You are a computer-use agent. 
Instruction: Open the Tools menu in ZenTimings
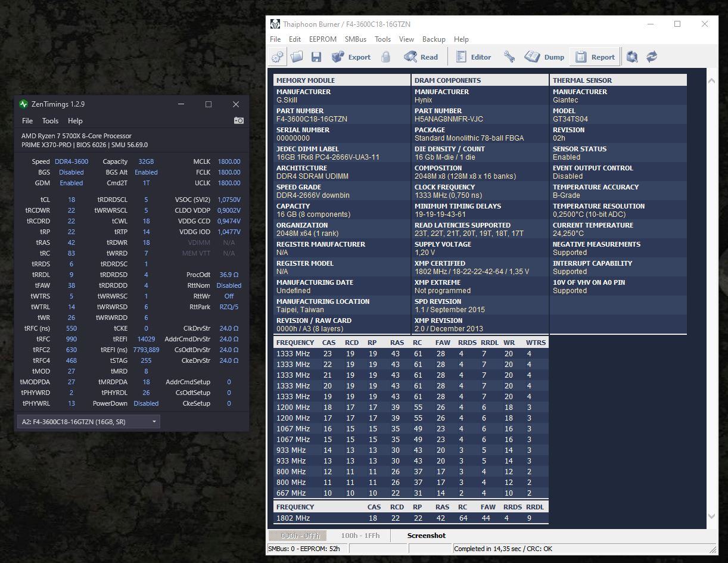coord(50,121)
